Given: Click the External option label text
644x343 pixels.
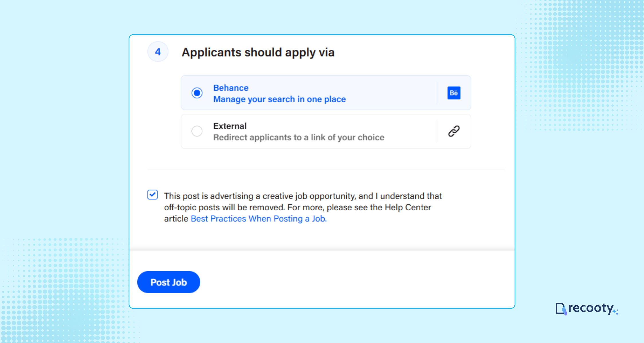Looking at the screenshot, I should (x=230, y=126).
